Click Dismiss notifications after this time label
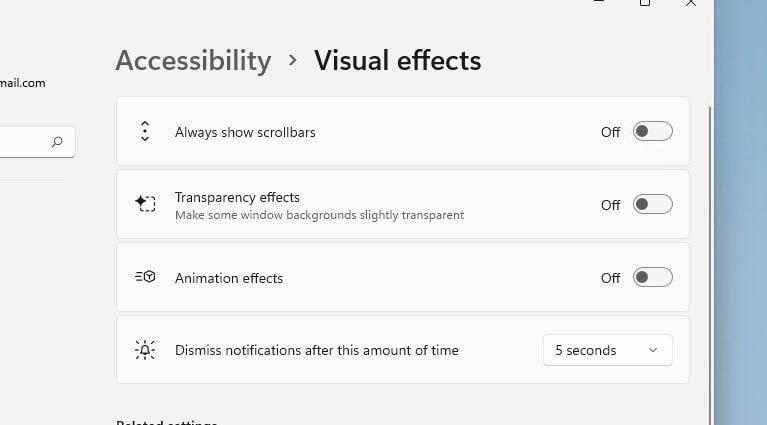Screen dimensions: 767x425 tap(317, 350)
